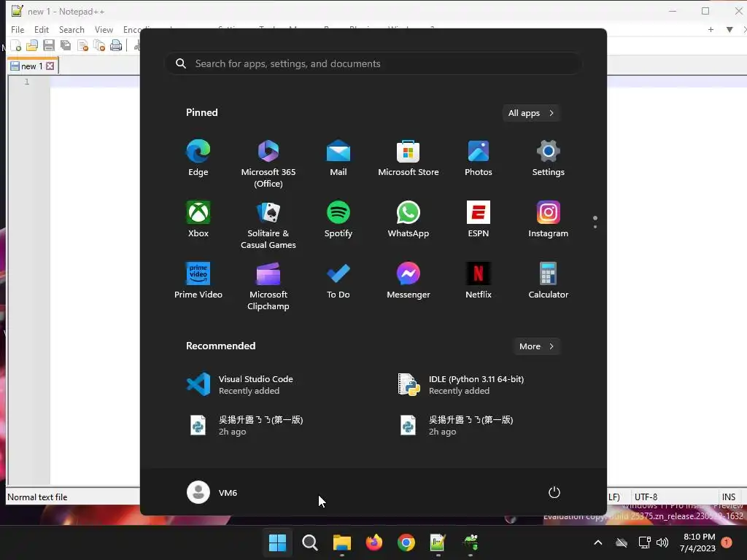Open the Search menu in Notepad++
The width and height of the screenshot is (747, 560).
(71, 29)
